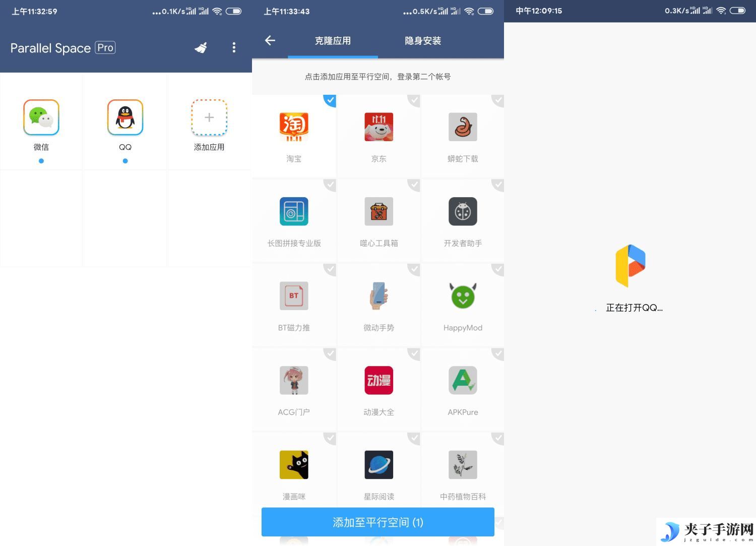Select the 中药植物百科 plant icon
756x546 pixels.
(x=463, y=465)
